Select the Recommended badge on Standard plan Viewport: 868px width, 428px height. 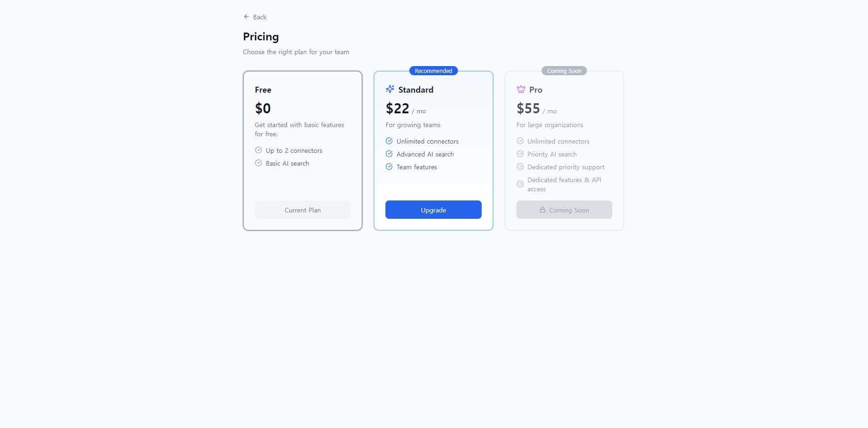point(433,71)
